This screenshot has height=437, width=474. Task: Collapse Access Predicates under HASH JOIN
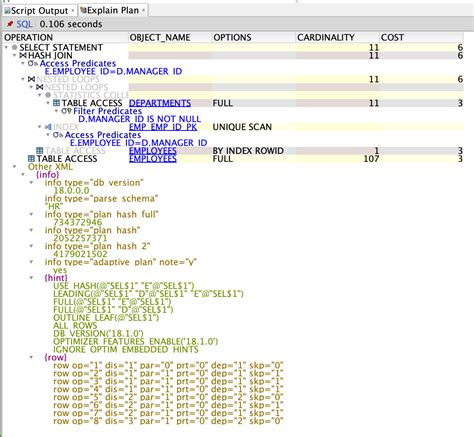[23, 63]
